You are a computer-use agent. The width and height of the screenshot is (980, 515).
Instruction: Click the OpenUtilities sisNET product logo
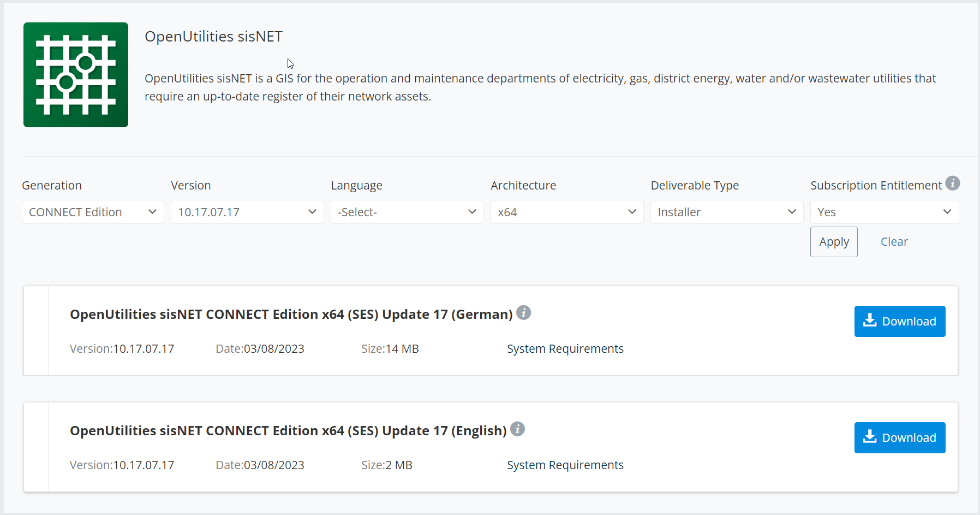point(76,75)
